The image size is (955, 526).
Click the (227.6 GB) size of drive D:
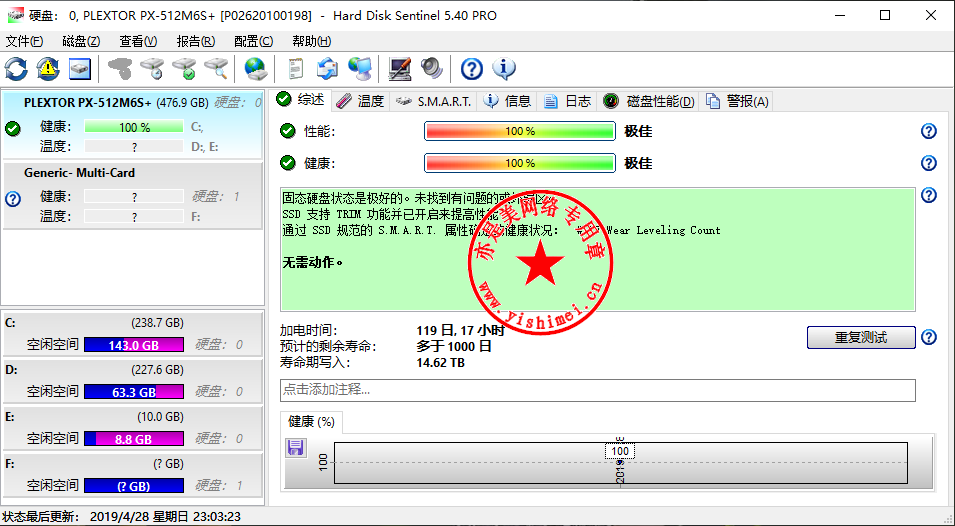coord(157,370)
